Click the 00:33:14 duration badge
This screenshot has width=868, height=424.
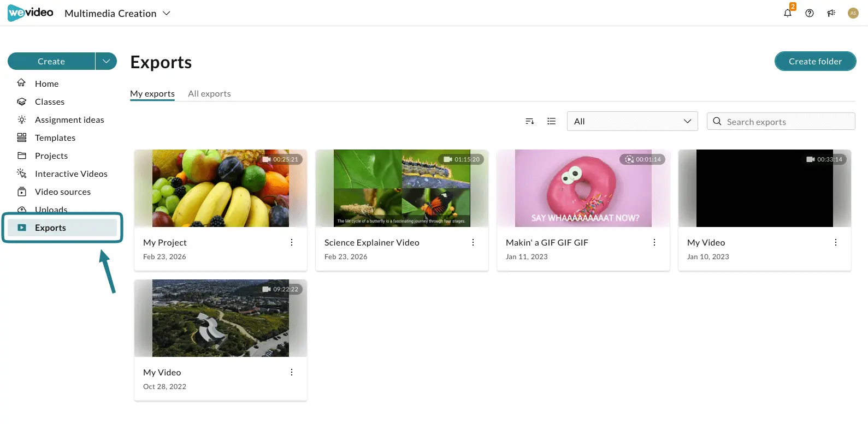coord(825,159)
